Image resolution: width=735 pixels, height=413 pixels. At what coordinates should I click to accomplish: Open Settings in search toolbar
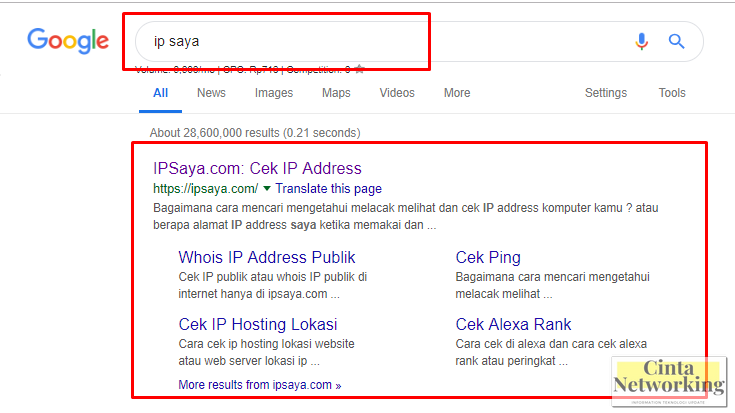point(606,93)
